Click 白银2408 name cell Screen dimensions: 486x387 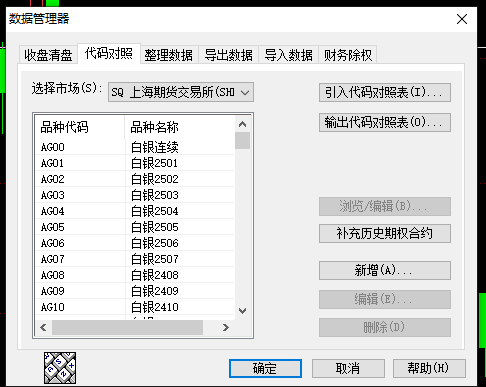point(180,275)
